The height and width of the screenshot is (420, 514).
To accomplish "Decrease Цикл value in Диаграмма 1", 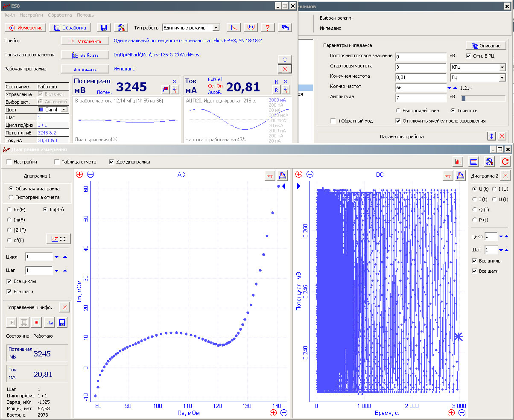I will pyautogui.click(x=57, y=257).
